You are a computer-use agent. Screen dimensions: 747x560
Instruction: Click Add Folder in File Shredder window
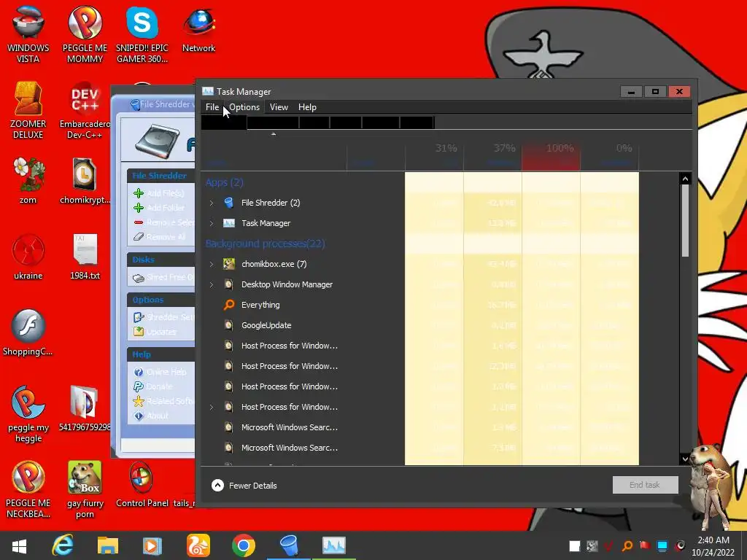click(x=164, y=208)
